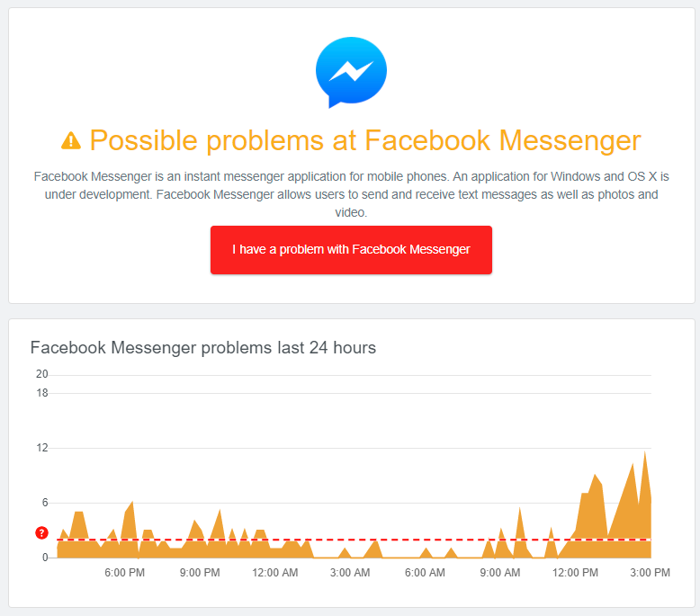Click the red question mark baseline icon
Screen dimensions: 700x616
pyautogui.click(x=41, y=533)
